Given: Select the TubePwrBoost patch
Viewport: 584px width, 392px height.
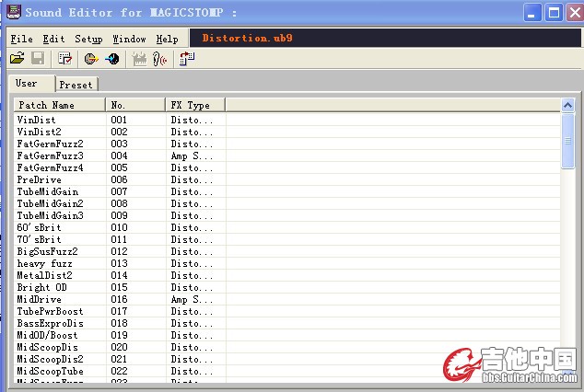Looking at the screenshot, I should tap(51, 311).
